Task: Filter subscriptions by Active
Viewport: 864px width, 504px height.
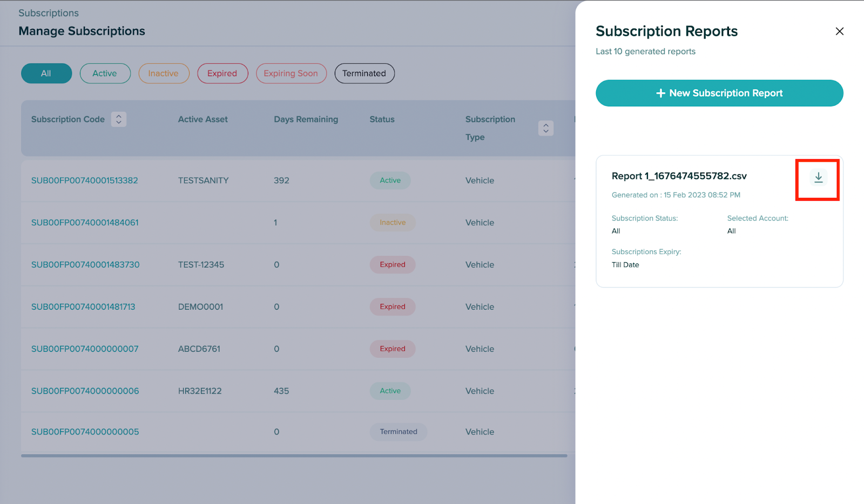Action: (105, 73)
